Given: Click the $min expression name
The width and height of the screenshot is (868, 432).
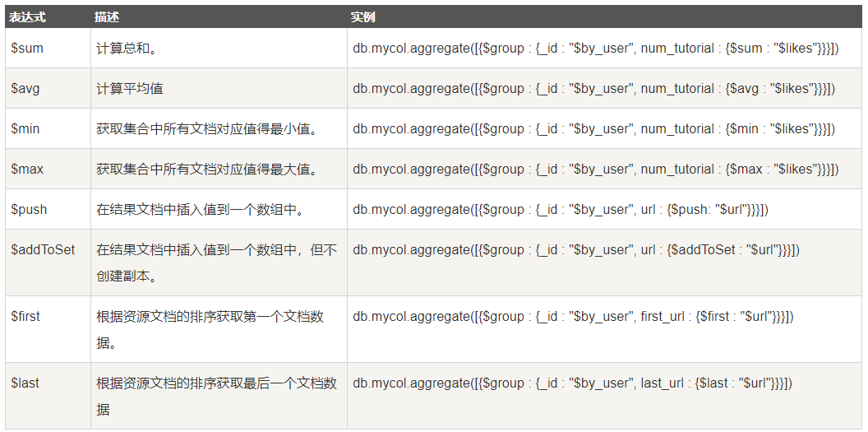Looking at the screenshot, I should [x=25, y=128].
